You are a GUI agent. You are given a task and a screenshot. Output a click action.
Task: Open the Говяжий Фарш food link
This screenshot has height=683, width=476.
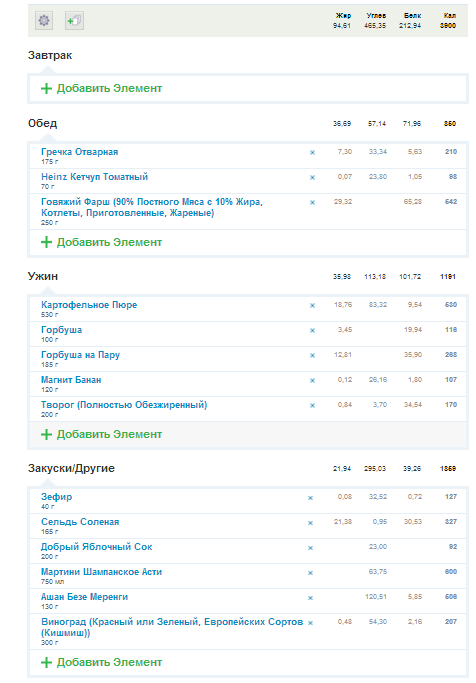pyautogui.click(x=152, y=207)
